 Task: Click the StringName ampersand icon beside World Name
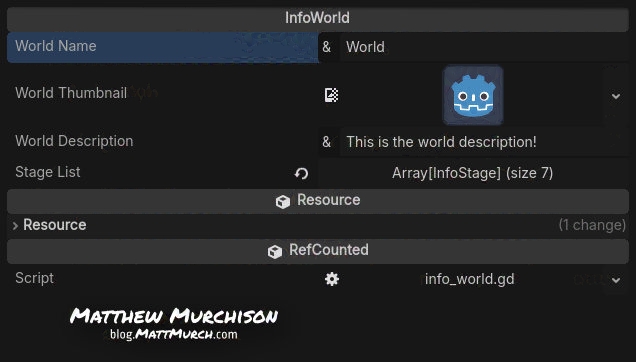[x=327, y=47]
